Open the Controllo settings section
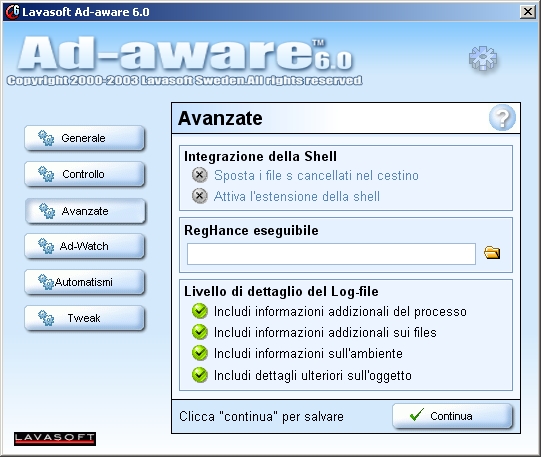 coord(84,174)
